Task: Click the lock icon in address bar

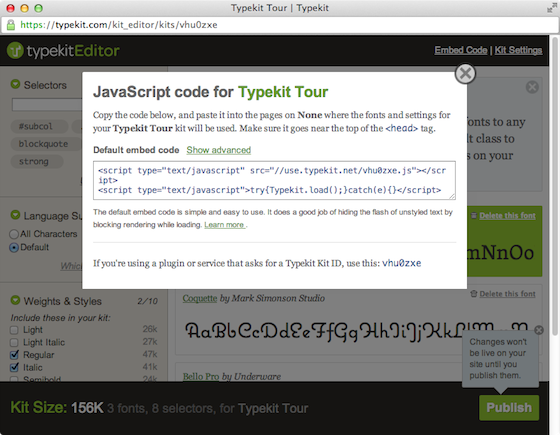Action: 11,25
